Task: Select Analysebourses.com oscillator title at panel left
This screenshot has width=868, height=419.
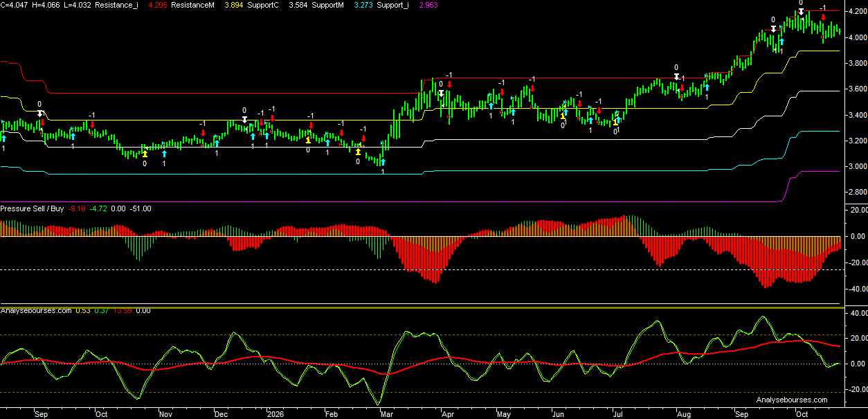Action: [36, 311]
